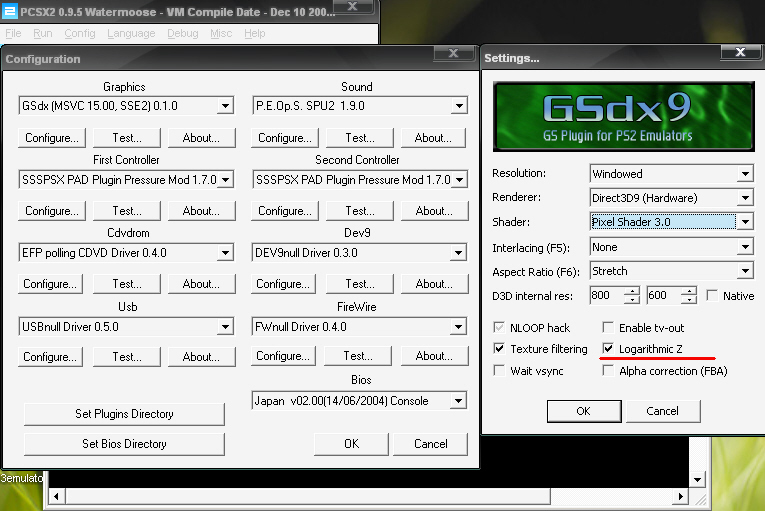Click Test under Sound plugin

[x=360, y=138]
